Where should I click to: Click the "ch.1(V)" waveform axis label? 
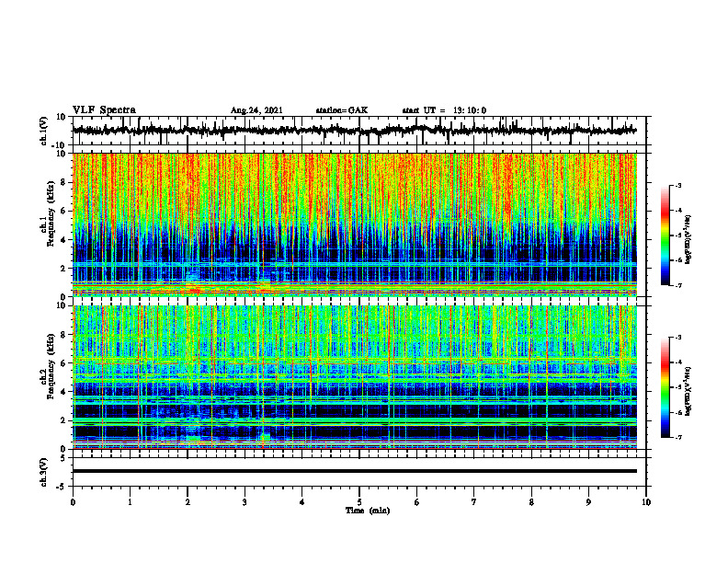(x=44, y=131)
